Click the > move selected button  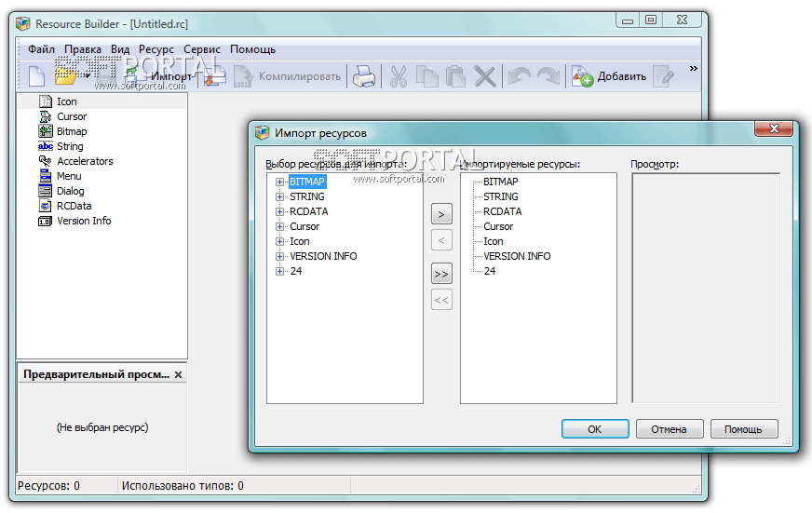tap(441, 214)
